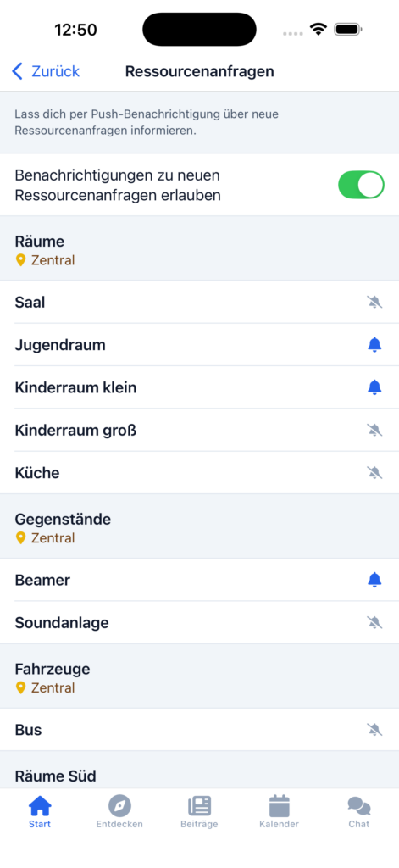The height and width of the screenshot is (868, 399).
Task: Open the Beiträge tab
Action: (x=199, y=811)
